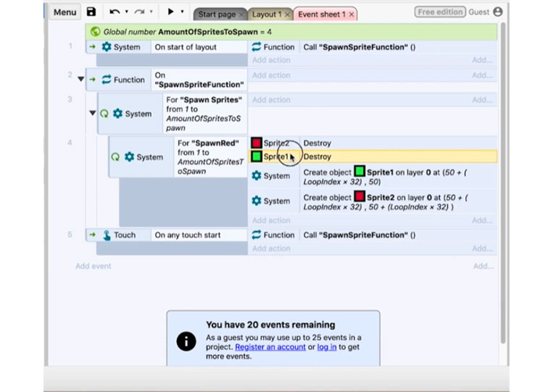Click Add action in event 2 row
The width and height of the screenshot is (553, 392).
(x=271, y=75)
